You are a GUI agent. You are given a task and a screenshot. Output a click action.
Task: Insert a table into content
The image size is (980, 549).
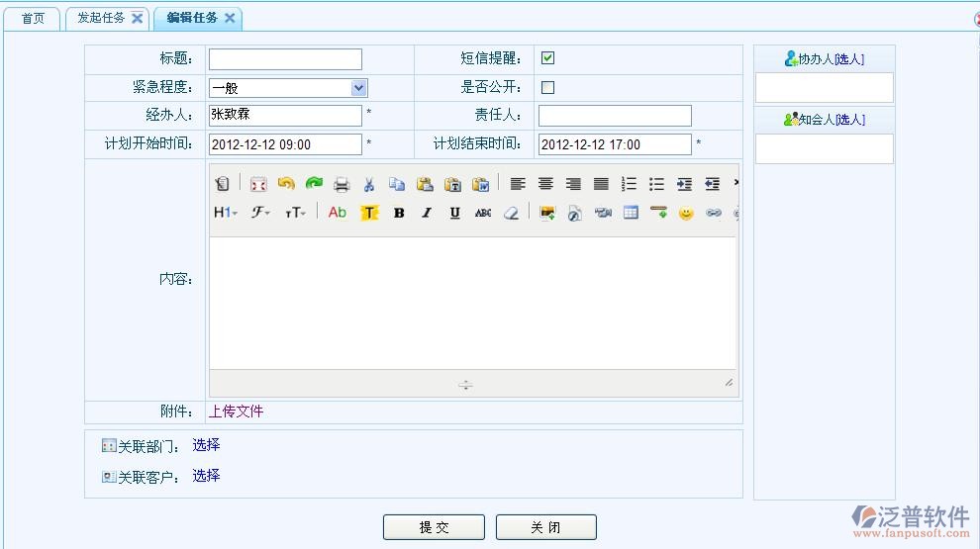(x=631, y=213)
